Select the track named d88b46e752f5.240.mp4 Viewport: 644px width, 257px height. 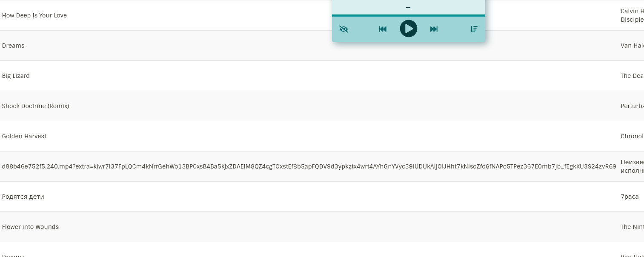click(309, 166)
